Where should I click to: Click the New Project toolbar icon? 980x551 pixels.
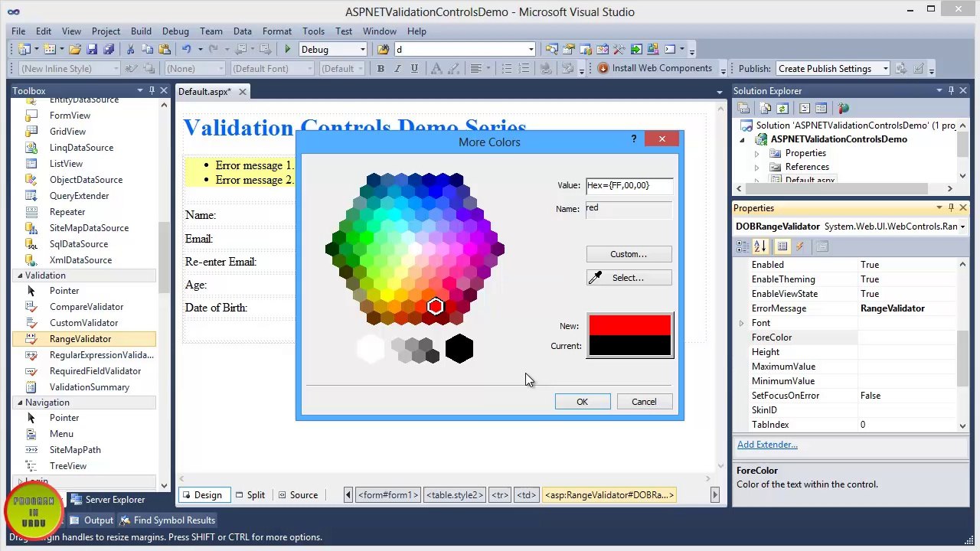(24, 50)
